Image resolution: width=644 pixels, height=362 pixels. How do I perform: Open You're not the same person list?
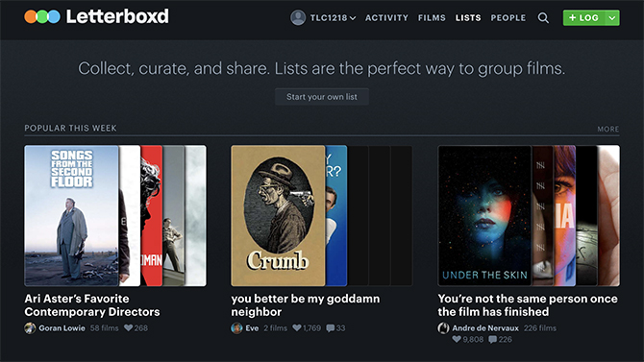pos(528,305)
